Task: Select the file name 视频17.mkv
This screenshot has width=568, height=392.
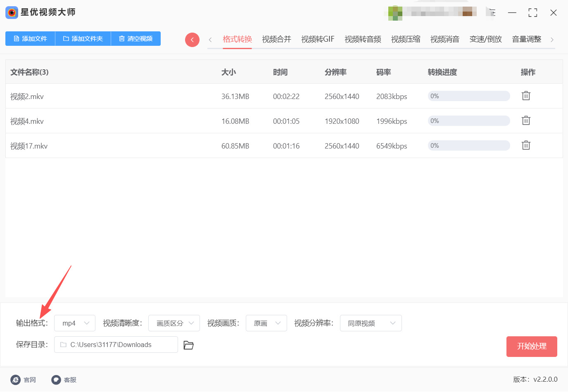Action: coord(29,146)
